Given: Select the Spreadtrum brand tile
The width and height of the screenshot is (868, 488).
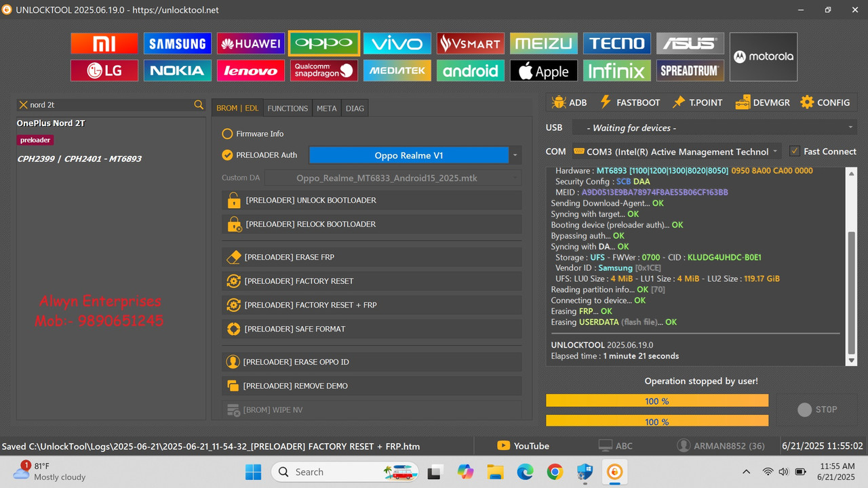Looking at the screenshot, I should click(690, 70).
